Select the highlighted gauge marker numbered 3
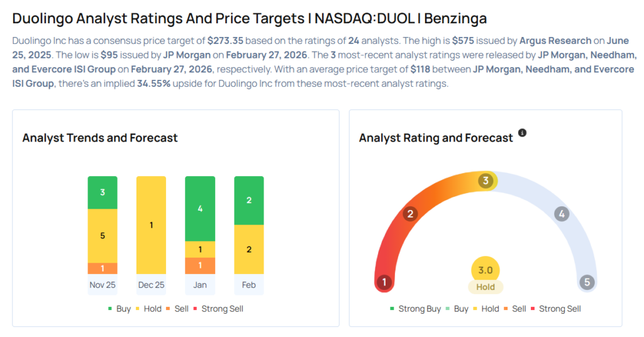 tap(485, 181)
